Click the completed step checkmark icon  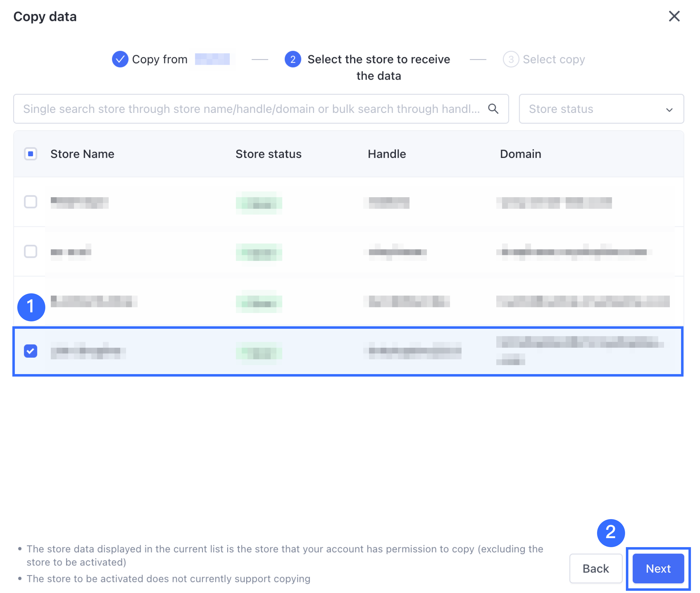point(120,59)
